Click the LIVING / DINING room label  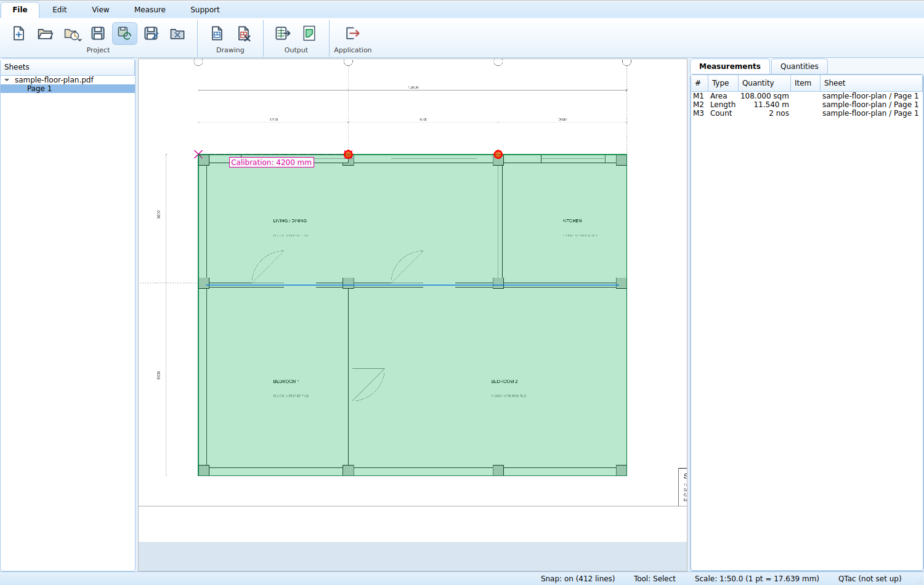coord(290,220)
